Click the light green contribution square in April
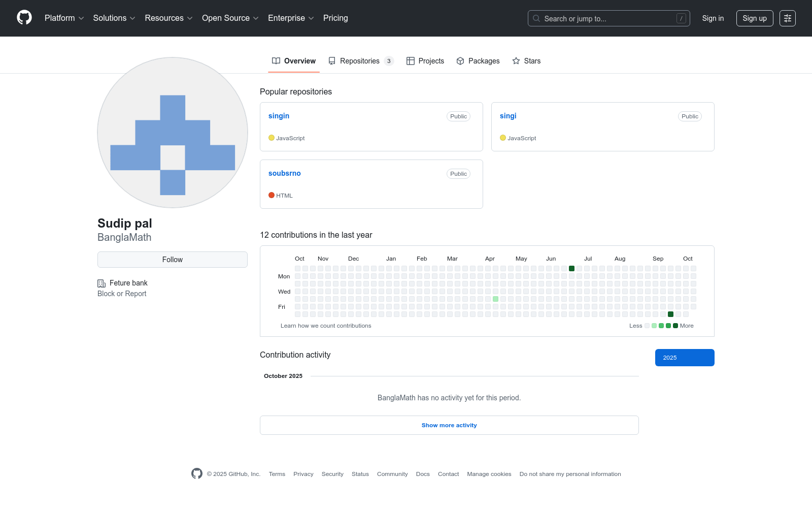 tap(495, 299)
